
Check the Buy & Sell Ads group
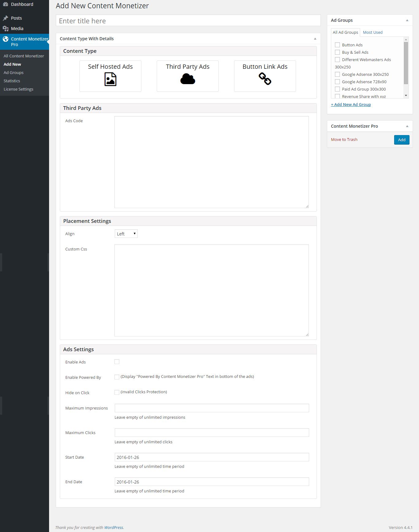(337, 52)
